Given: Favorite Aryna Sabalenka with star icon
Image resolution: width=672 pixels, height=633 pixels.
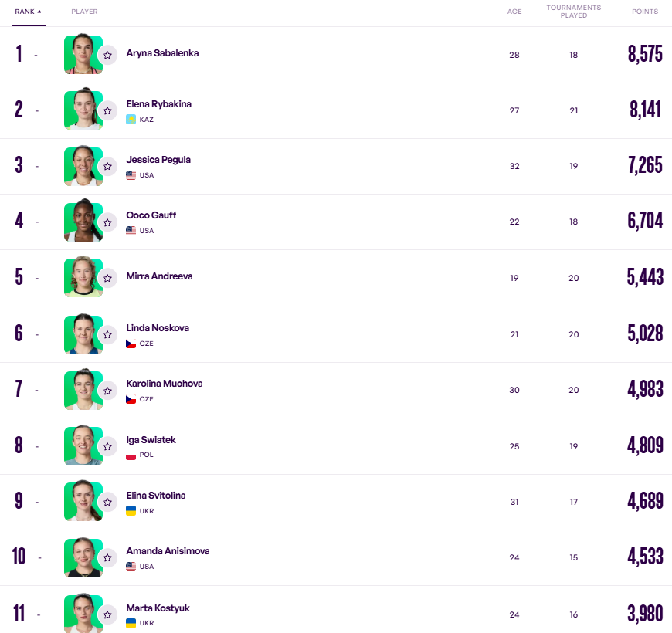Looking at the screenshot, I should coord(107,56).
